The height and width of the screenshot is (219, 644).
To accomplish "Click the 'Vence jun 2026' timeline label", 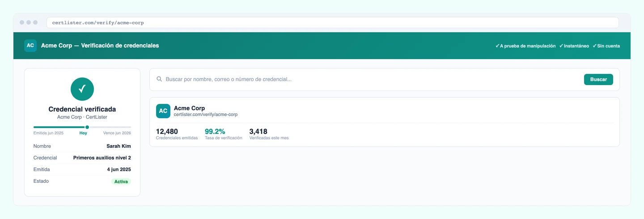I will coord(117,133).
